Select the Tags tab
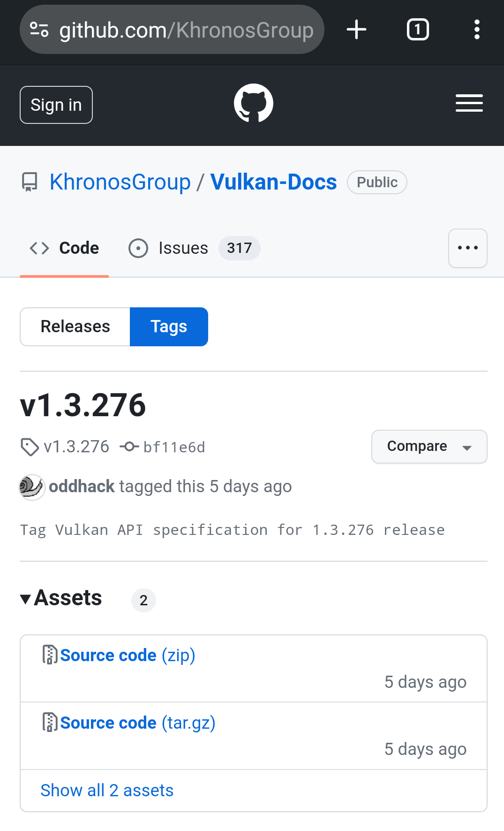 click(x=169, y=327)
